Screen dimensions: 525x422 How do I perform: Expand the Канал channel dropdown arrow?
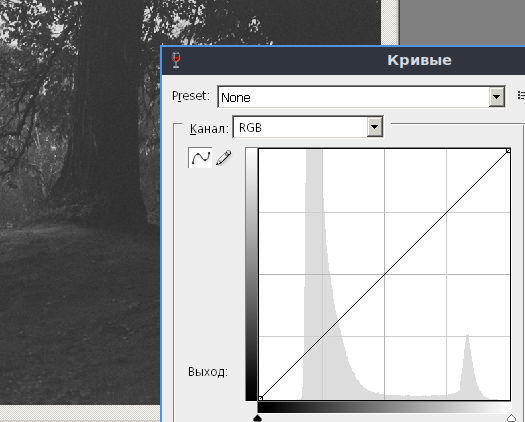pos(374,127)
